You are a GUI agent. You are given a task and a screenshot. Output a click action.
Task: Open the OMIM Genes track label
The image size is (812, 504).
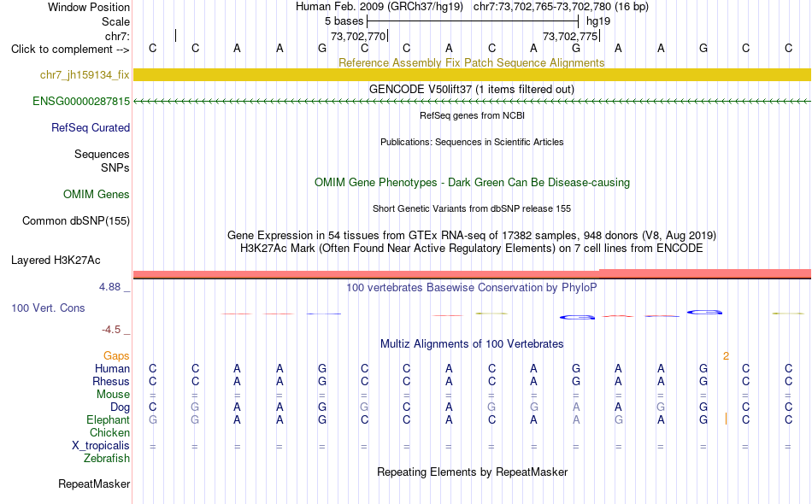point(97,195)
